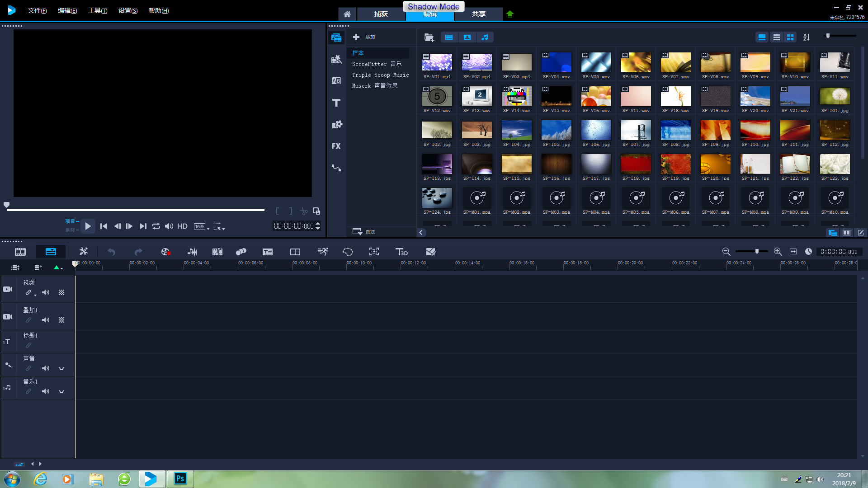868x488 pixels.
Task: Toggle show audio files filter in library
Action: (485, 38)
